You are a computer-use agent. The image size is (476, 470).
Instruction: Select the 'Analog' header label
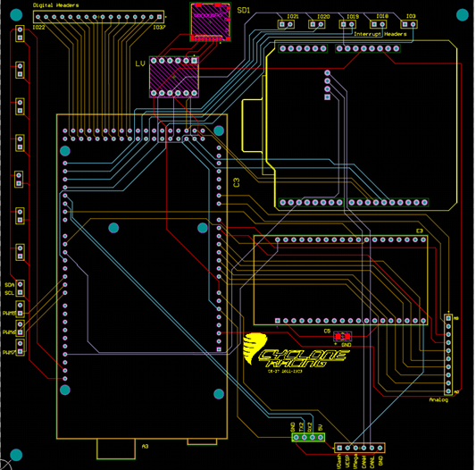tap(438, 399)
